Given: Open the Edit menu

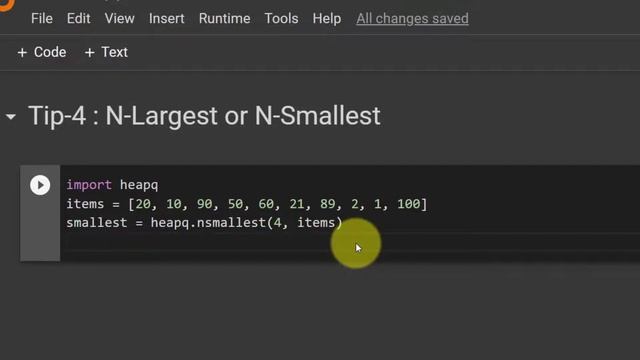Looking at the screenshot, I should point(78,18).
